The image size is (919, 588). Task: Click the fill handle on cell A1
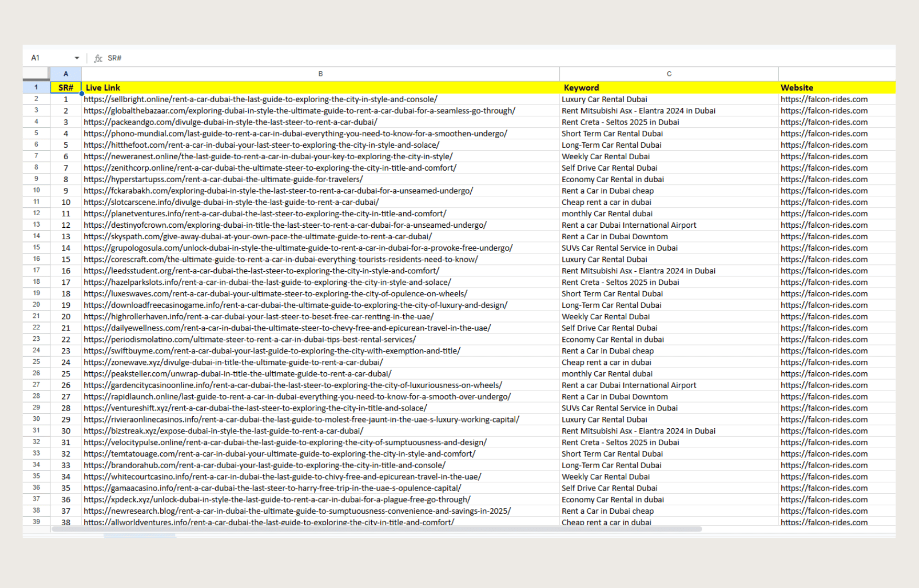tap(82, 93)
